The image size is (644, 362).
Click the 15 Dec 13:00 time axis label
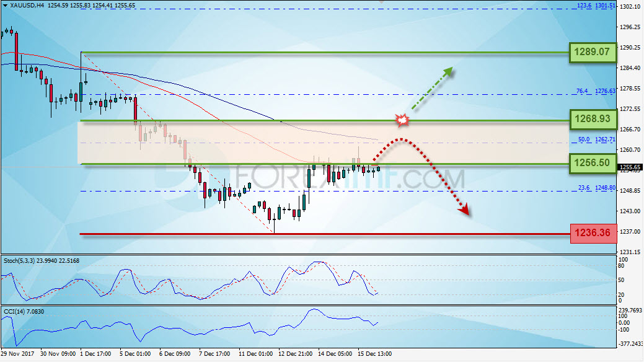point(374,353)
